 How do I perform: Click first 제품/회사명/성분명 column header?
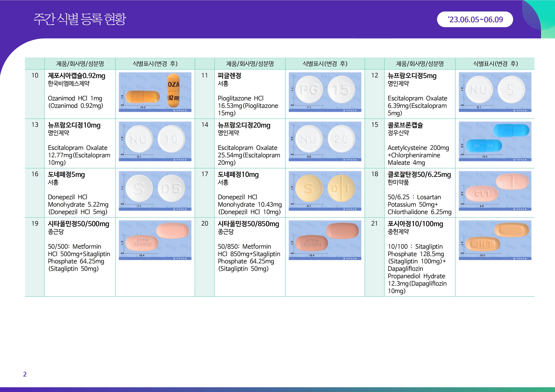coord(80,64)
